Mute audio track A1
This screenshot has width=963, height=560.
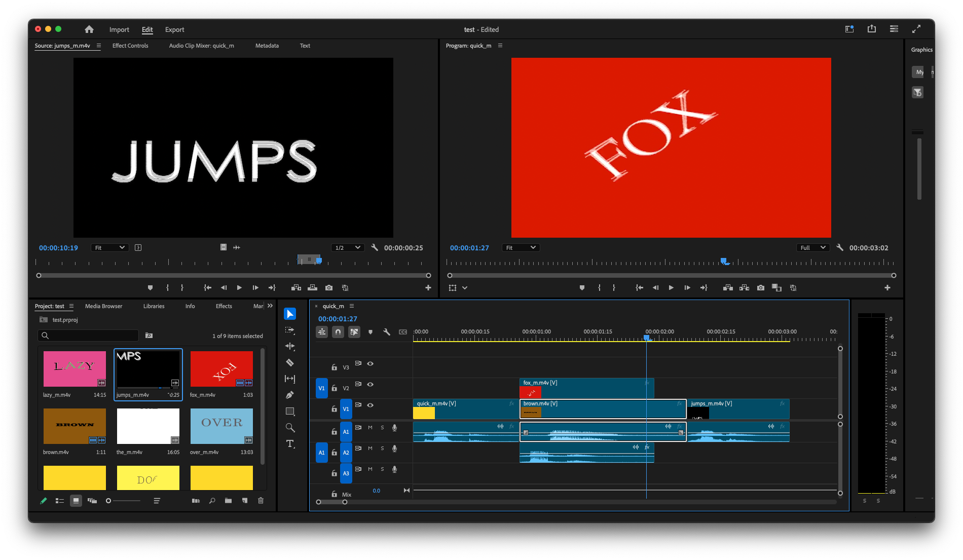(370, 428)
